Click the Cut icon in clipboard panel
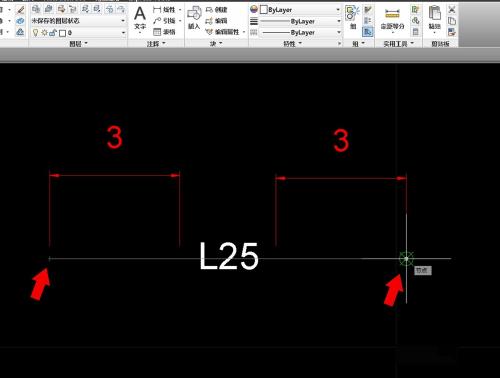This screenshot has height=378, width=500. click(x=452, y=9)
